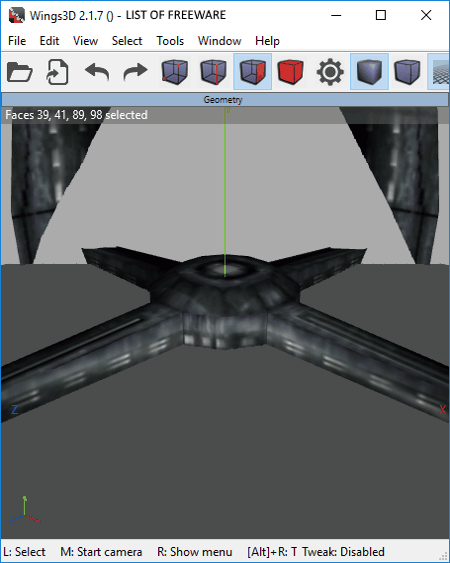Open the View menu

click(x=85, y=41)
